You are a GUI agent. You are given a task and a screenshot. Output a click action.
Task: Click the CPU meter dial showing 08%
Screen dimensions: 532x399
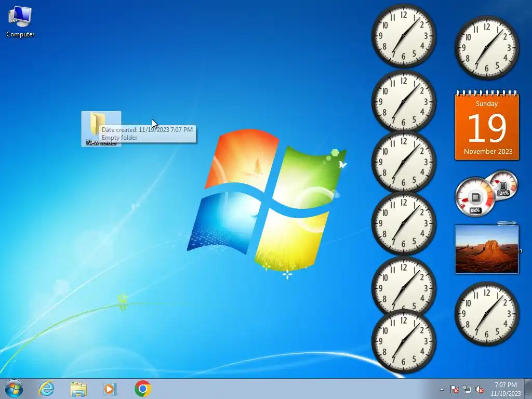tap(475, 197)
